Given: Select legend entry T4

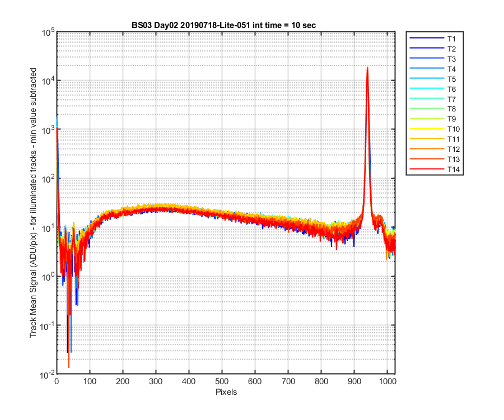Looking at the screenshot, I should pos(435,69).
